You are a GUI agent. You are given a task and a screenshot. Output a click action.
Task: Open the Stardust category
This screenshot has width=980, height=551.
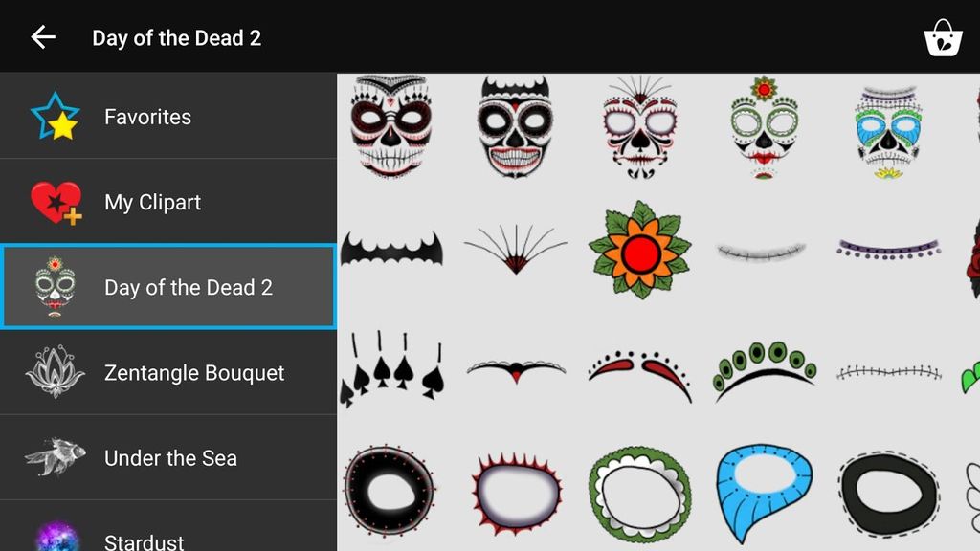coord(168,526)
